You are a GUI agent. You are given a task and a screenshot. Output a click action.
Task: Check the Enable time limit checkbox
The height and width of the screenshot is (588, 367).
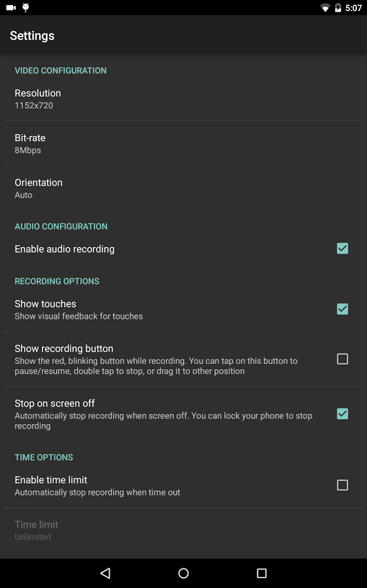click(342, 485)
